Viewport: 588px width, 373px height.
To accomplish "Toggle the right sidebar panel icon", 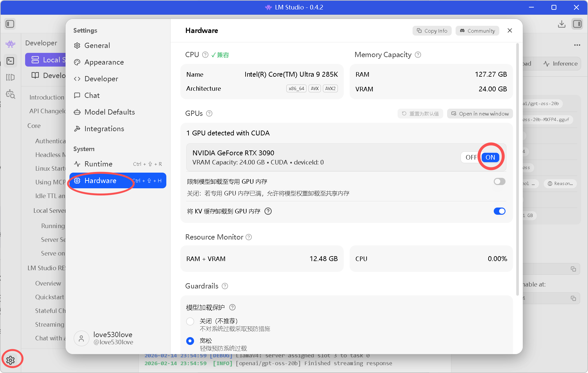I will (577, 24).
